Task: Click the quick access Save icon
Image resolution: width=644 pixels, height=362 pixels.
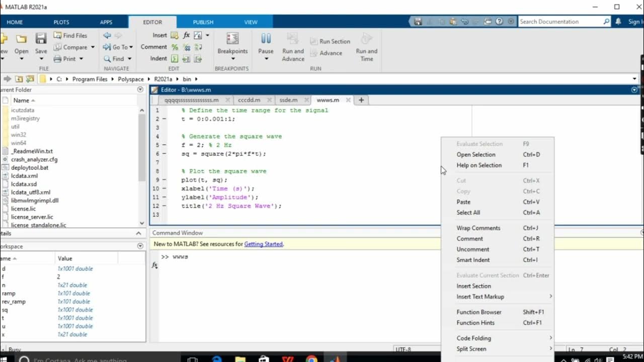Action: click(x=418, y=22)
